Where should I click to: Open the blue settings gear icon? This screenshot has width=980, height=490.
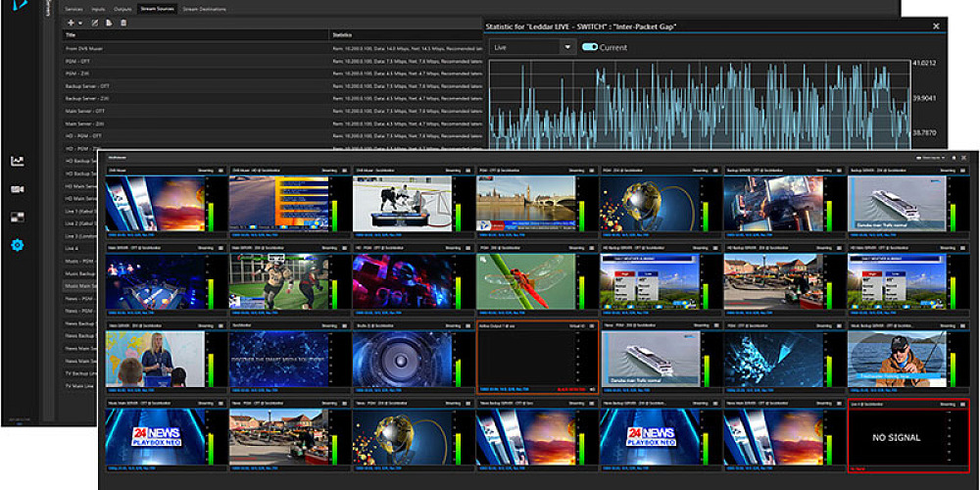point(18,245)
